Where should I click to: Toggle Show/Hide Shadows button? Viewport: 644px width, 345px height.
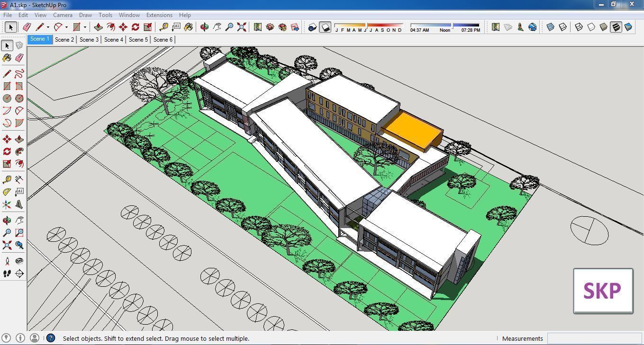point(325,27)
